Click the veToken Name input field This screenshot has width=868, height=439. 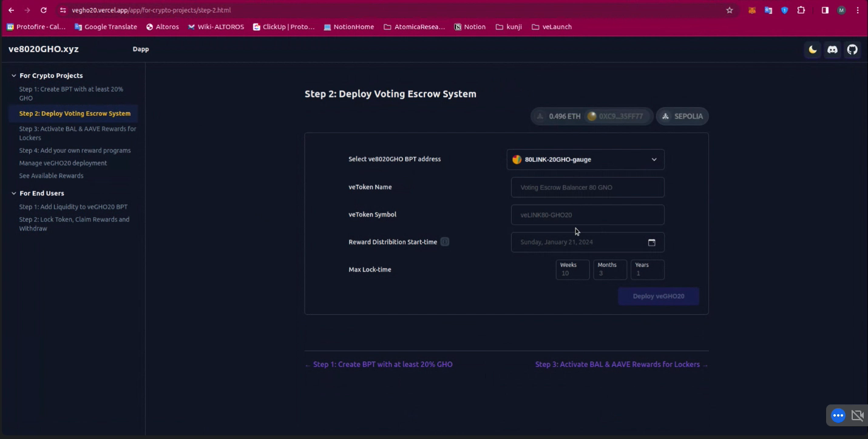(588, 187)
